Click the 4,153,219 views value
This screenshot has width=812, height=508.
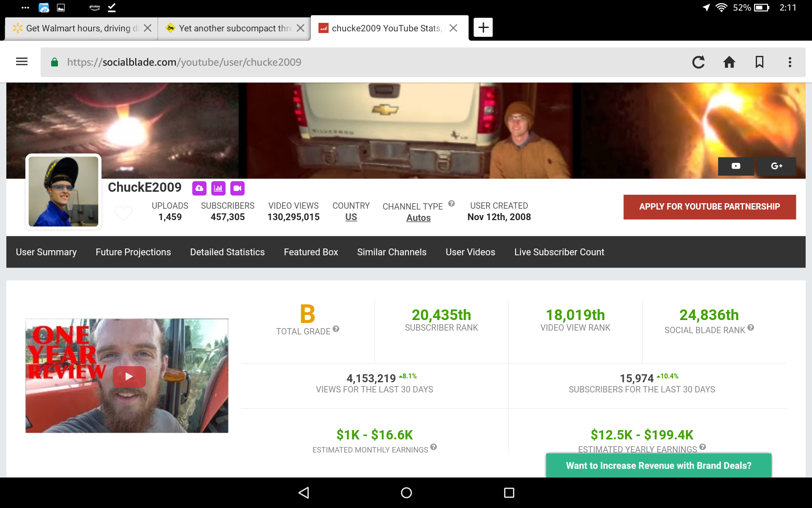(371, 378)
